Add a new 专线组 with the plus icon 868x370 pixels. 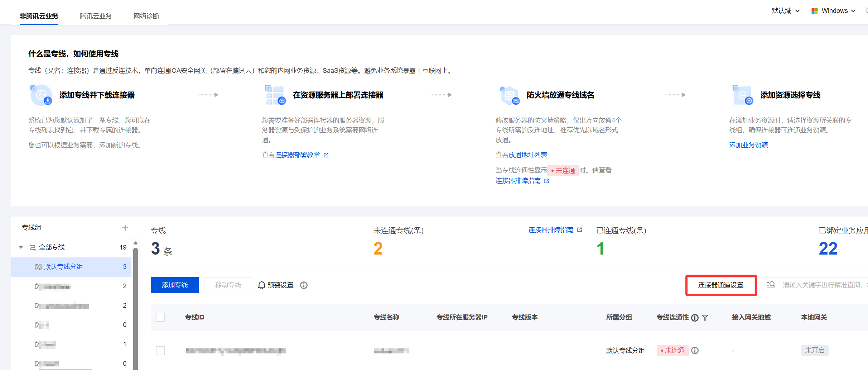[x=125, y=228]
